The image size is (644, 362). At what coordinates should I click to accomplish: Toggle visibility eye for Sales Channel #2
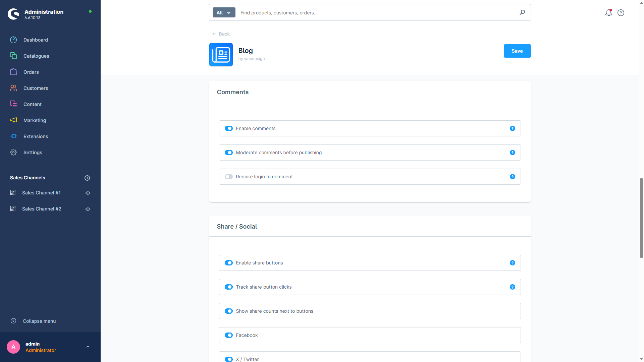point(88,209)
